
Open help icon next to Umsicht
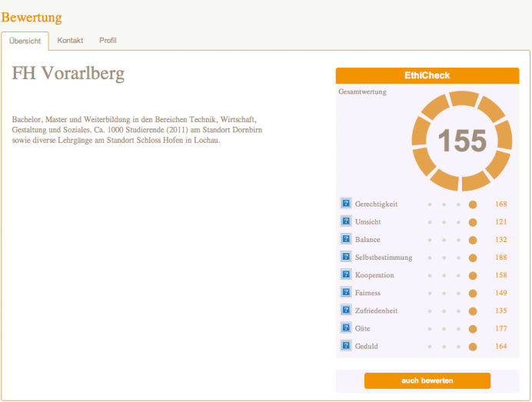pyautogui.click(x=346, y=221)
